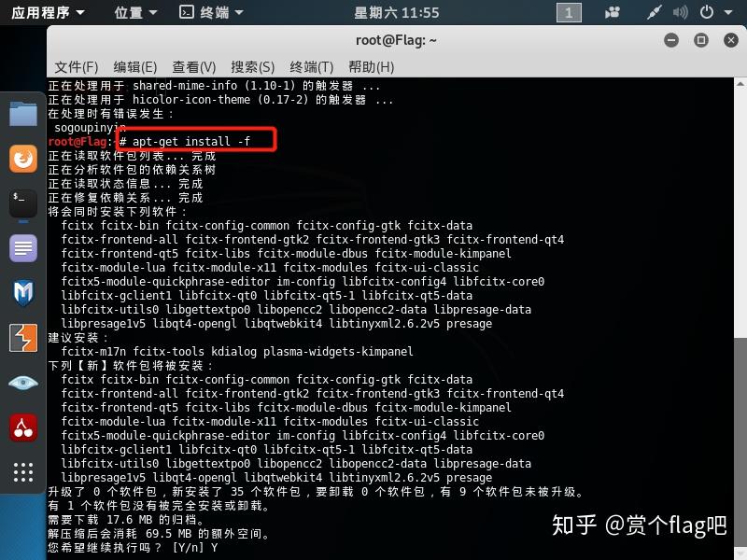747x560 pixels.
Task: Click the workspace 1 switcher button
Action: (569, 13)
